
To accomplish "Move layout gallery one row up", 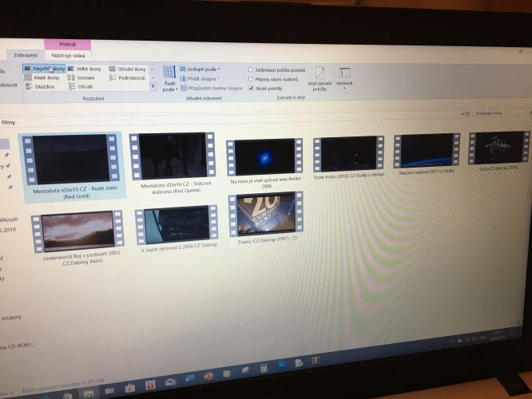I will [152, 69].
